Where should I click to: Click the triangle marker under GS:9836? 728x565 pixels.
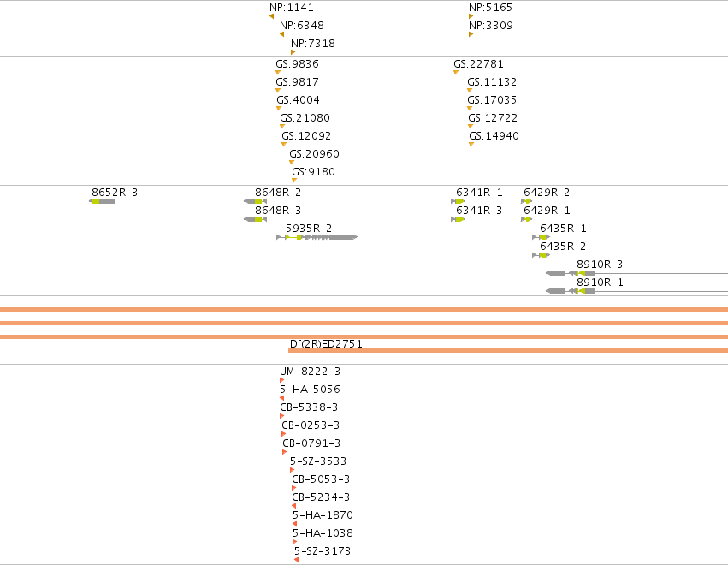point(278,73)
